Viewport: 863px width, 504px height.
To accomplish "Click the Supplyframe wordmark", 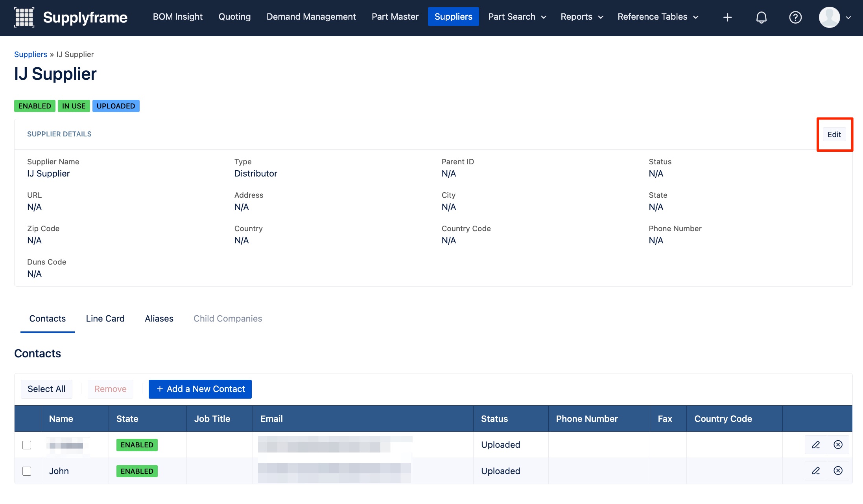I will pyautogui.click(x=85, y=17).
